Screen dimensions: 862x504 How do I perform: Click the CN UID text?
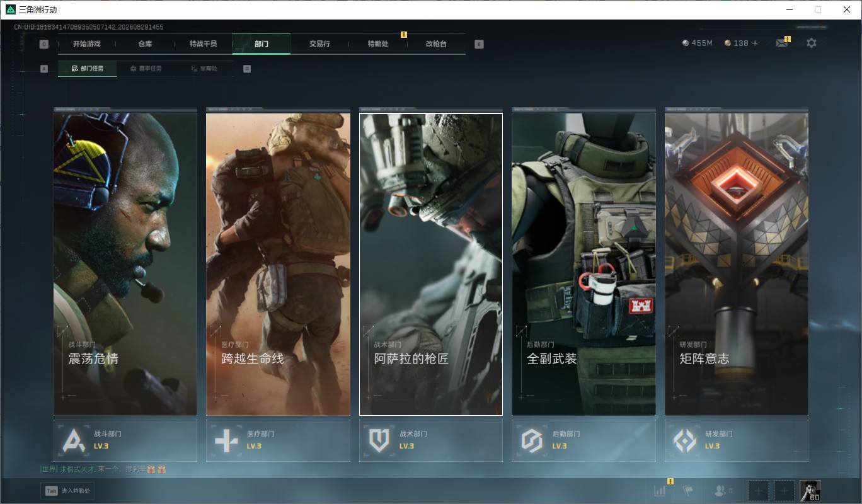(89, 27)
